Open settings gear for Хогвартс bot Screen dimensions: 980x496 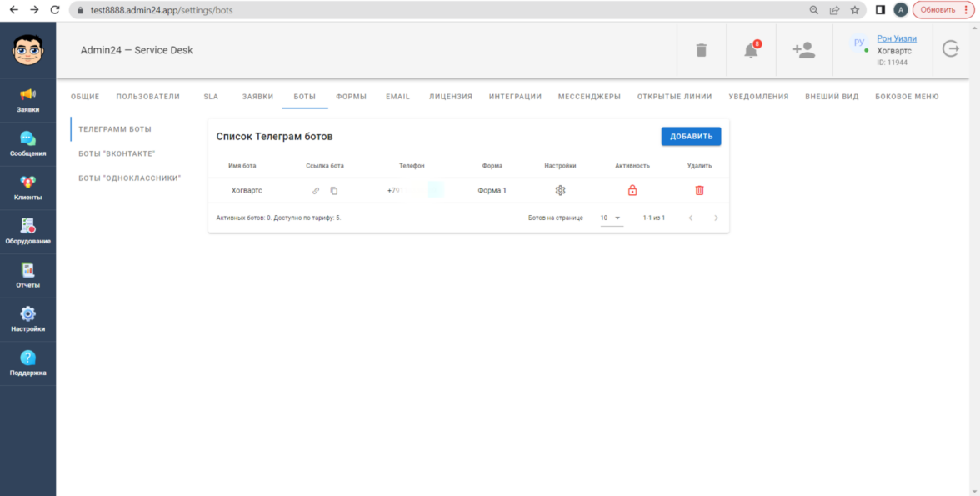tap(560, 191)
